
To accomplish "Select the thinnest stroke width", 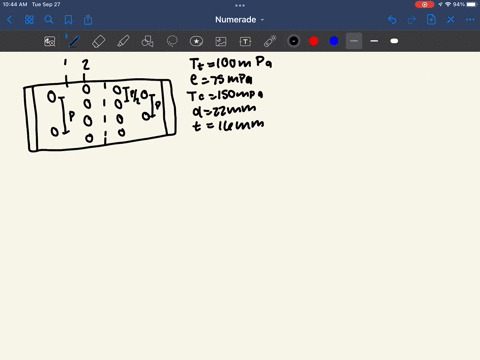I will tap(354, 41).
